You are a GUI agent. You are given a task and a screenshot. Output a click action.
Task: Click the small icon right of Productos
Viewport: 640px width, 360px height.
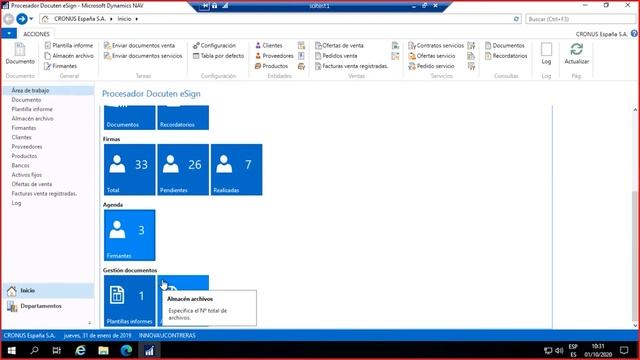tap(301, 66)
